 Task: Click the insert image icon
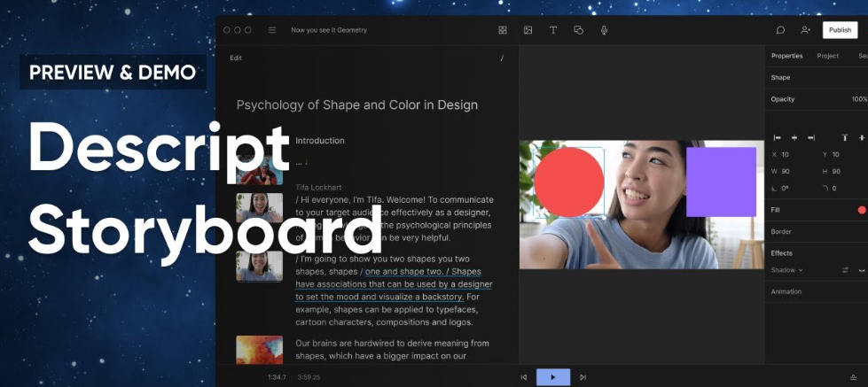pos(528,30)
